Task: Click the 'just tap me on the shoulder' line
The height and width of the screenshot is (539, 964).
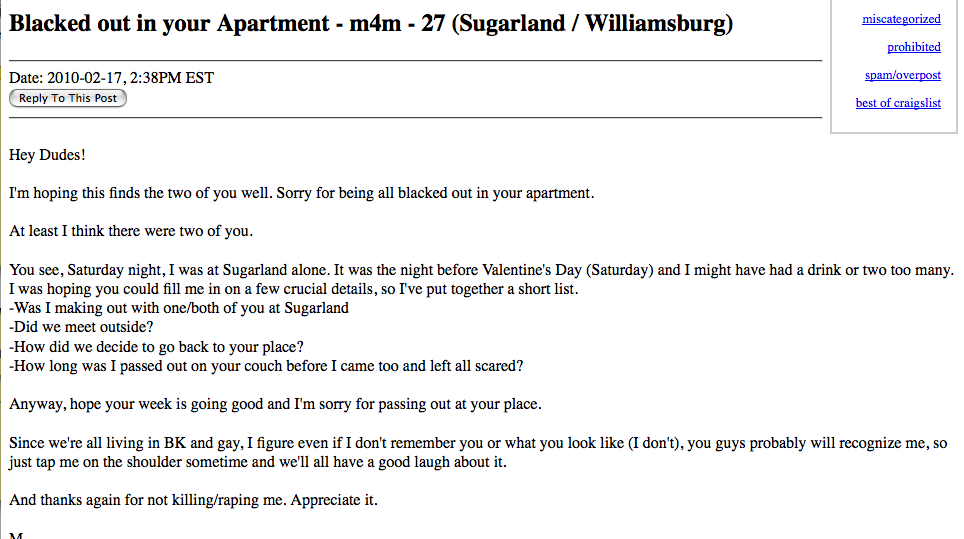Action: (x=258, y=462)
